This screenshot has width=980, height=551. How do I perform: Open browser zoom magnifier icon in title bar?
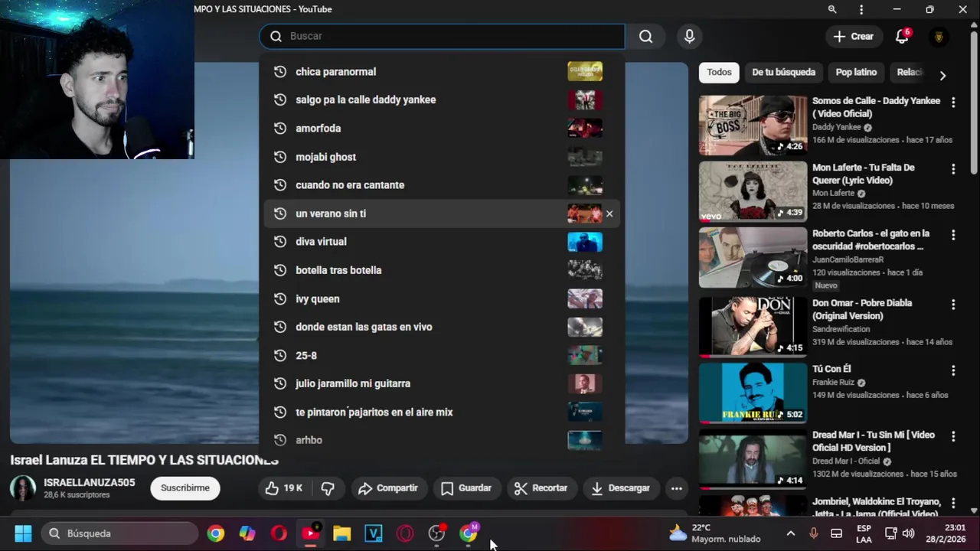[832, 9]
